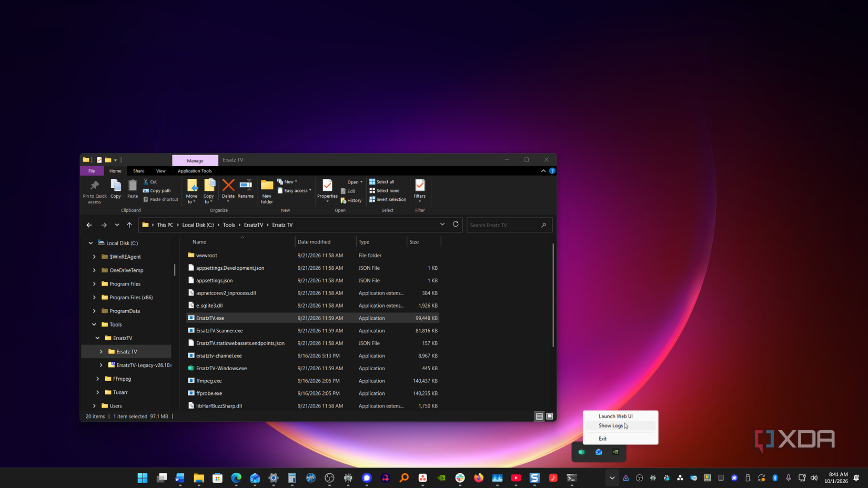Click Pin to Quick access icon
Viewport: 868px width, 488px height.
click(95, 191)
